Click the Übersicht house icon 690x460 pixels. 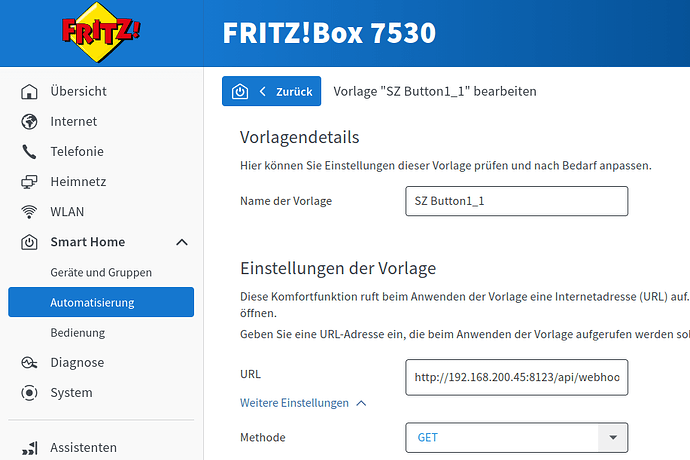pos(29,92)
